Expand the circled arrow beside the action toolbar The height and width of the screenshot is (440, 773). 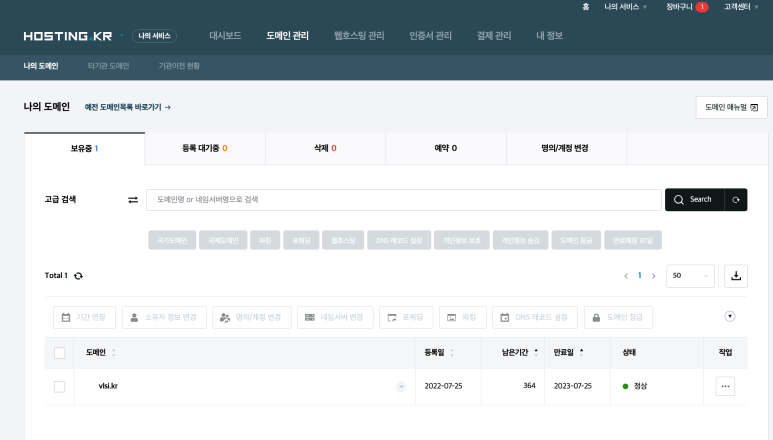(730, 316)
